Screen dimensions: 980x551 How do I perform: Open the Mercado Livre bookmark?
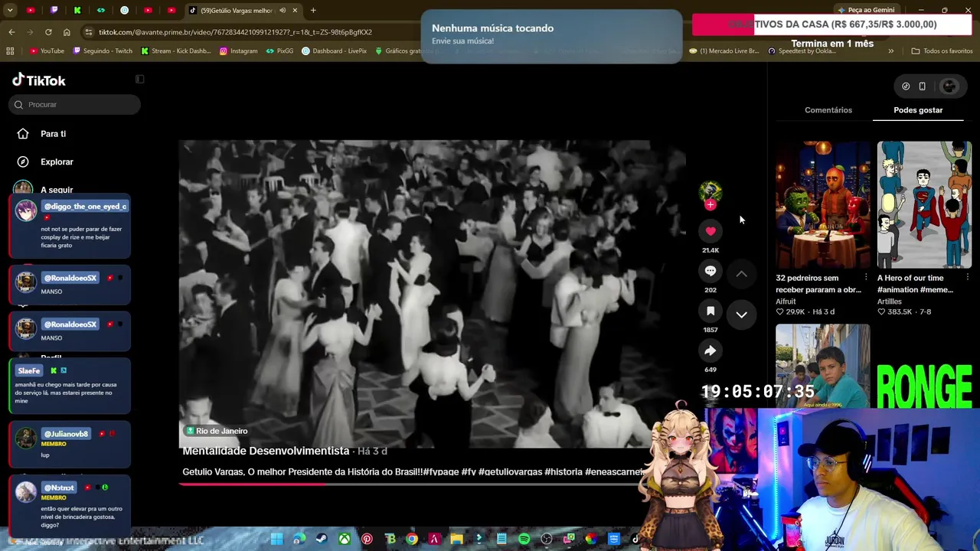724,51
